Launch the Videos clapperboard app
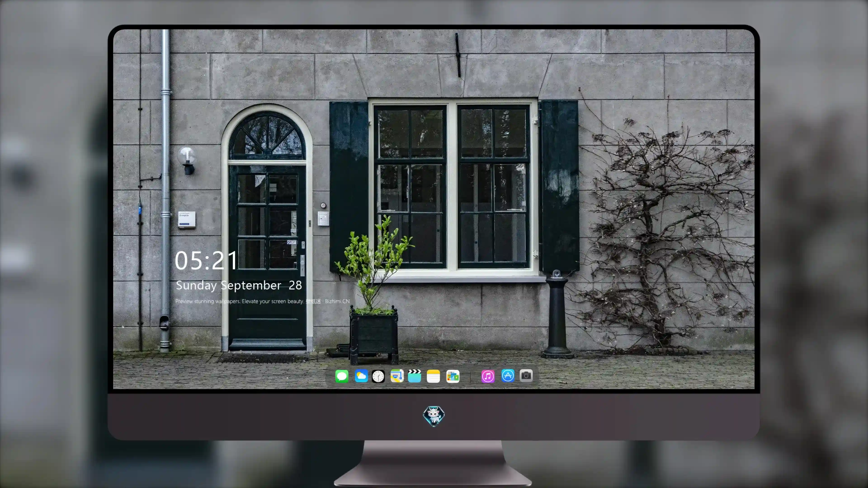This screenshot has height=488, width=868. (415, 376)
